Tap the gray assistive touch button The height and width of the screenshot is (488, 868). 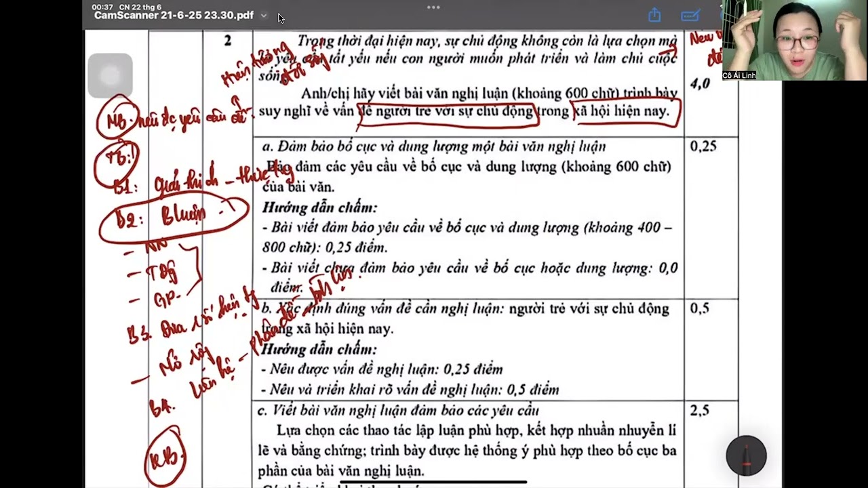[110, 75]
